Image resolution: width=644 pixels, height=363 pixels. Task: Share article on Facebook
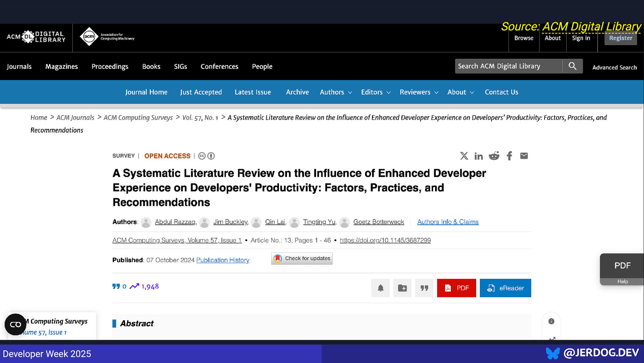(510, 156)
